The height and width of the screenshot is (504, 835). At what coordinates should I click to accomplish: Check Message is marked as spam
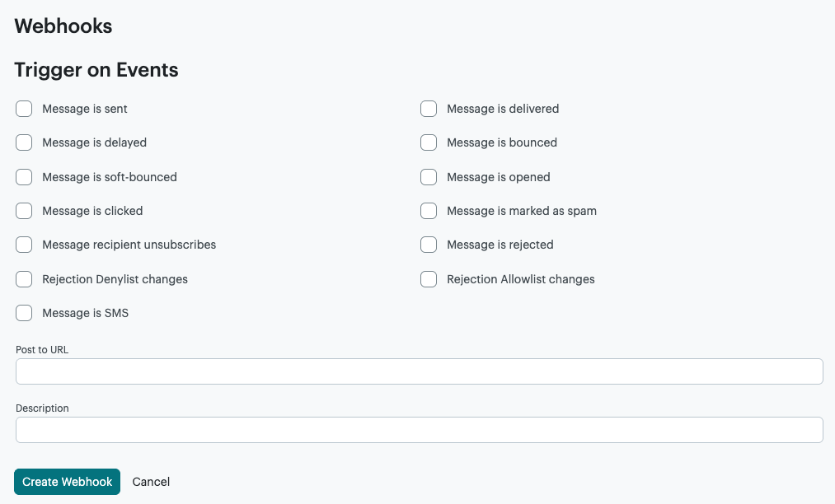[x=429, y=211]
